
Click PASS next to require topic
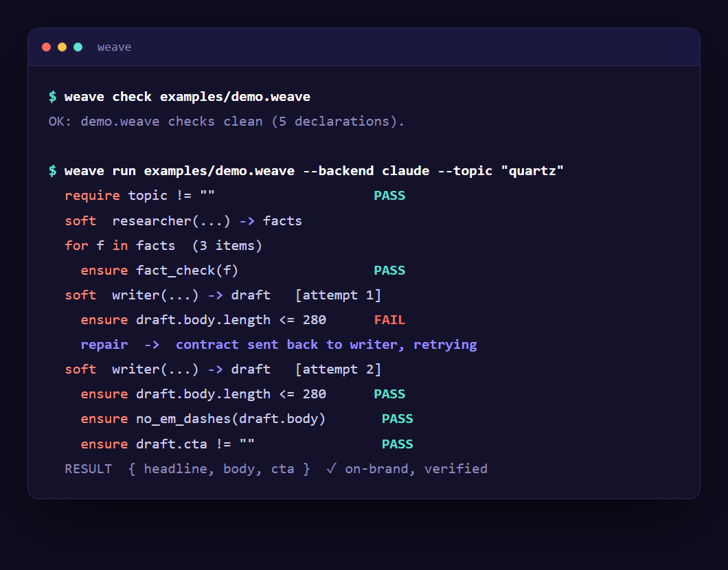click(389, 196)
